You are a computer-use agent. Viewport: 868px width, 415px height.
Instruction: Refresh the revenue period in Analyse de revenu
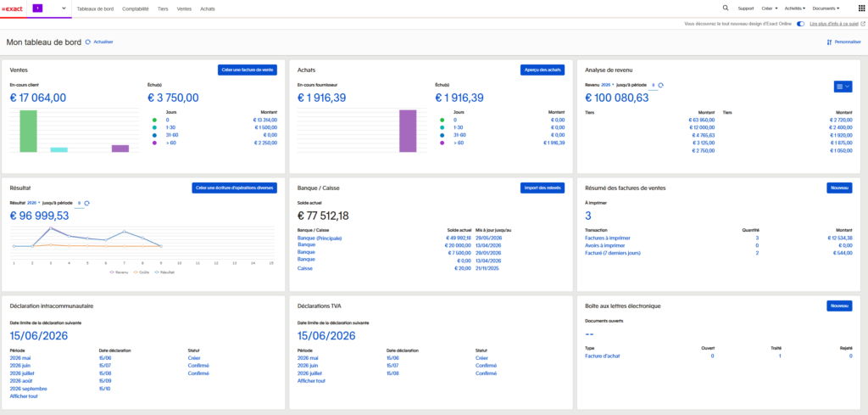tap(661, 86)
